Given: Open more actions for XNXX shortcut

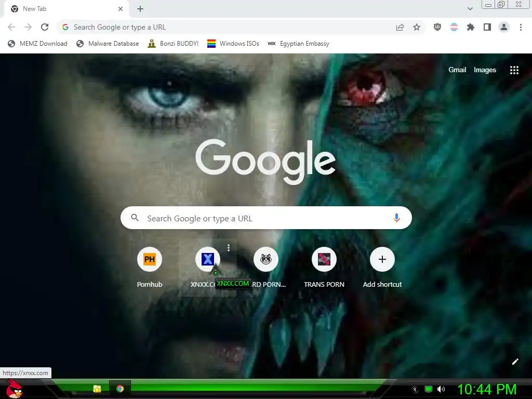Looking at the screenshot, I should 229,248.
